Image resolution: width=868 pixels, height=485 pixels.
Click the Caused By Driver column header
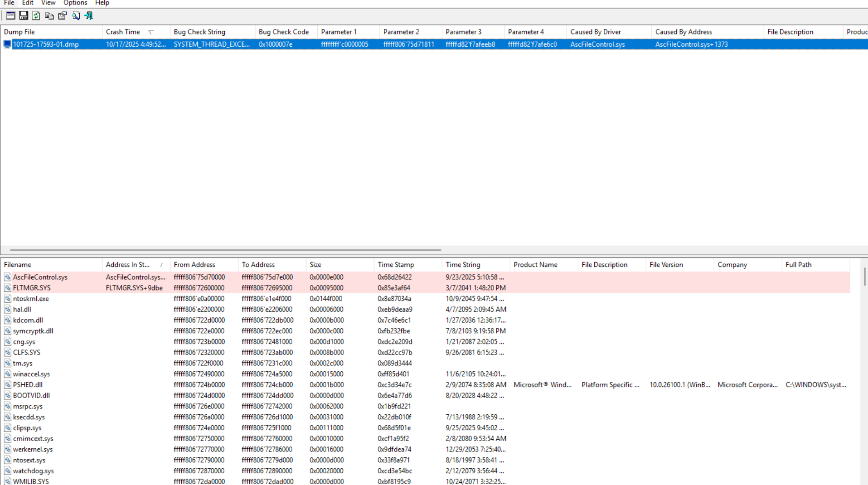595,32
